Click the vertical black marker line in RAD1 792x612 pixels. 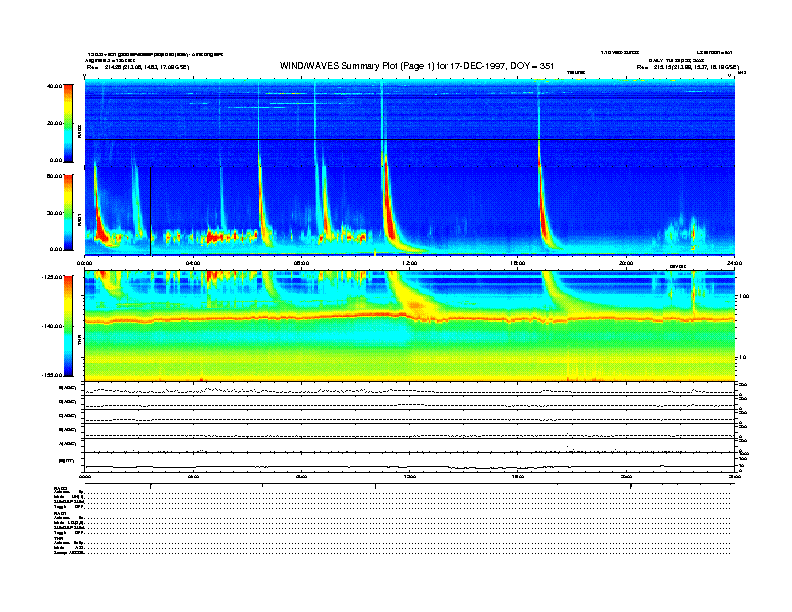(x=151, y=211)
